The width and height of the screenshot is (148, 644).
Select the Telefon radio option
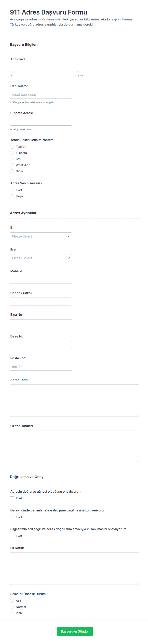[x=12, y=147]
